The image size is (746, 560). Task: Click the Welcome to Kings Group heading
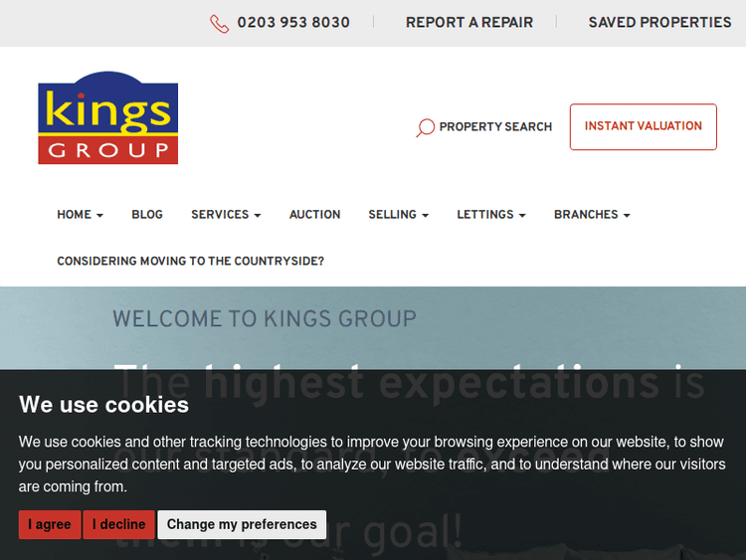click(265, 318)
